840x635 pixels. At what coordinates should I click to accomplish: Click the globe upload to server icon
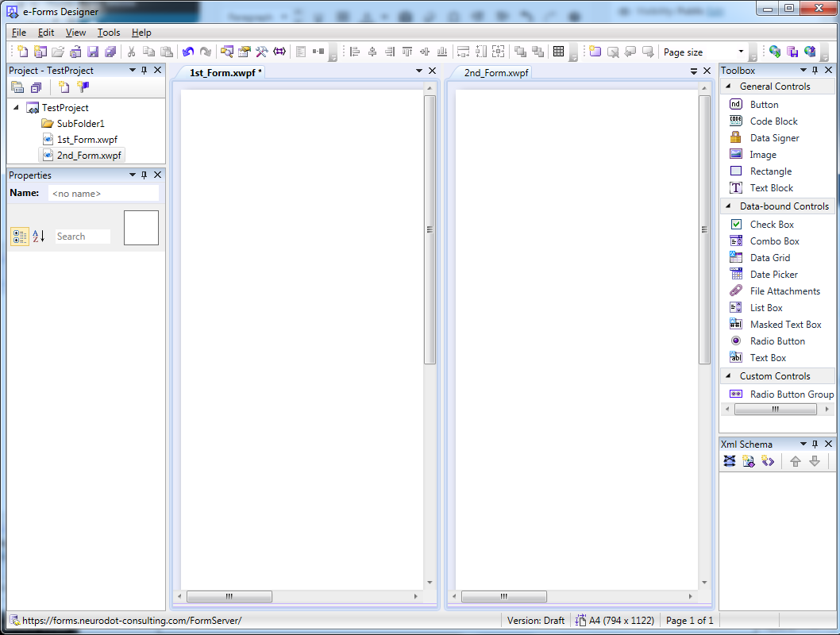810,52
